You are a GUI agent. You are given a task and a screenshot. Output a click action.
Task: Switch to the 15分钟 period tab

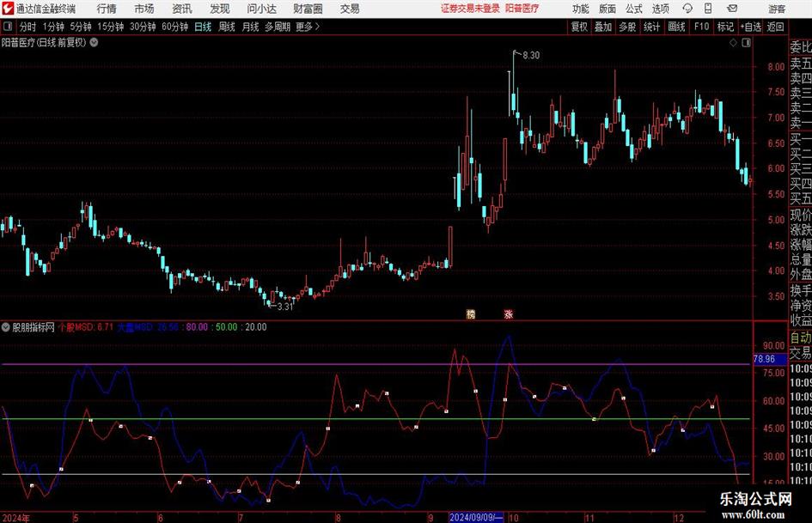pyautogui.click(x=110, y=27)
